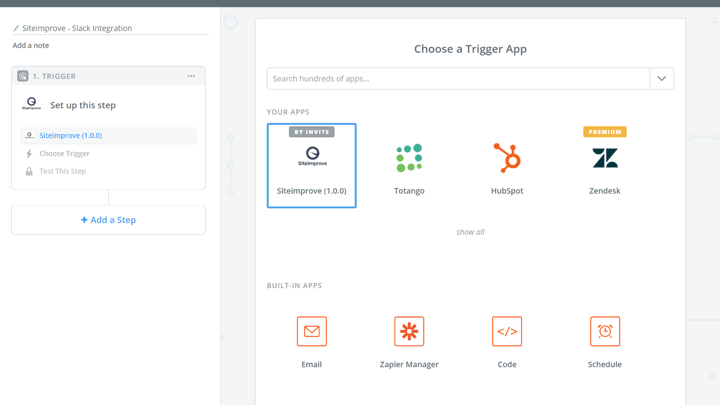
Task: Click the pencil icon beside zap title
Action: (16, 29)
